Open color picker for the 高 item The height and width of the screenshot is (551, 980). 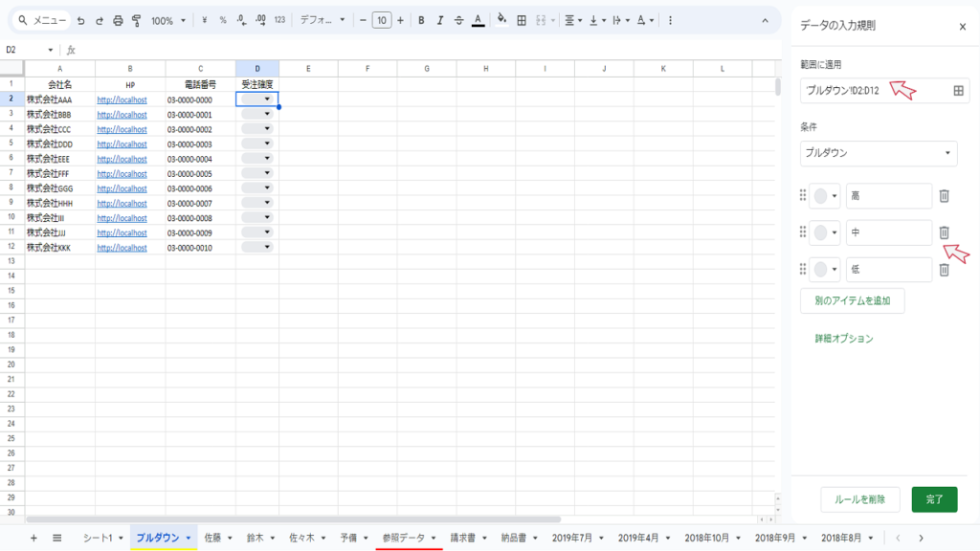click(825, 196)
